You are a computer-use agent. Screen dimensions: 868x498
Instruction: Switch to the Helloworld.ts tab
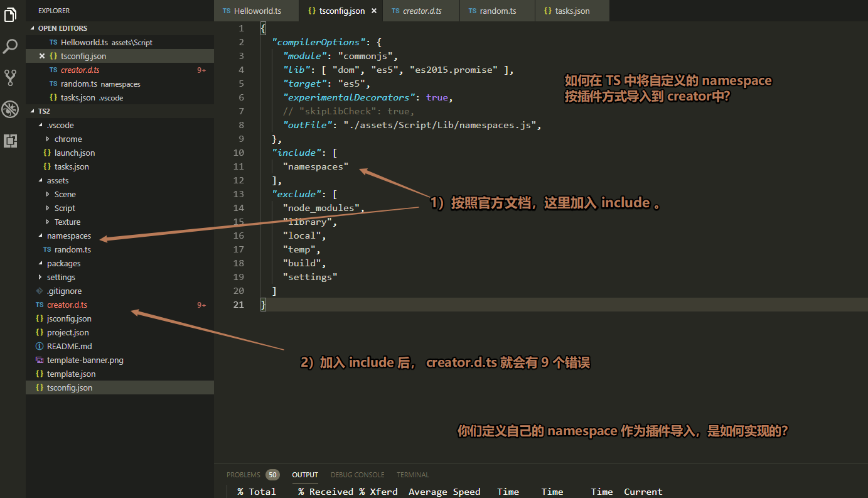tap(257, 11)
